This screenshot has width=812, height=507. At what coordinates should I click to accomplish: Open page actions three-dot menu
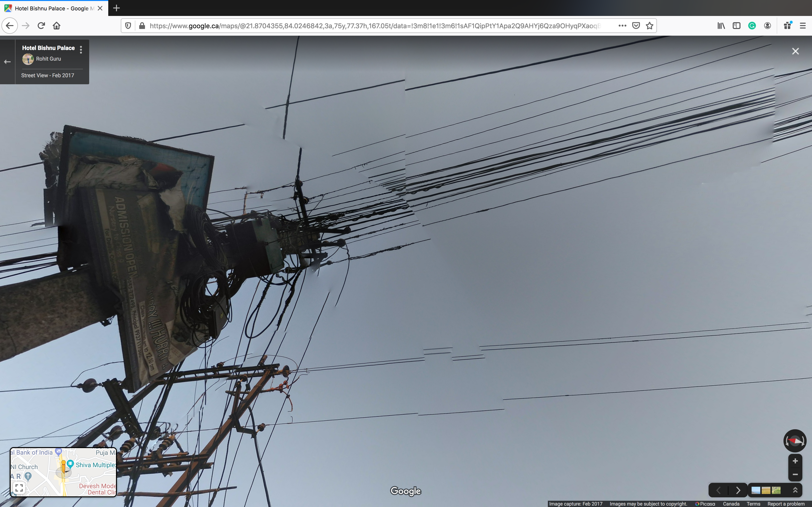(623, 26)
